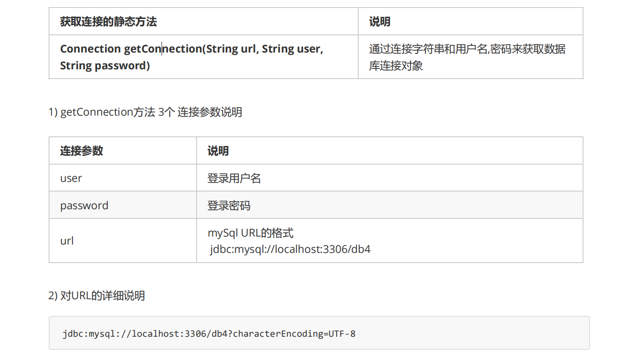This screenshot has height=361, width=644.
Task: Click the '库连接对象' text line
Action: coord(396,66)
